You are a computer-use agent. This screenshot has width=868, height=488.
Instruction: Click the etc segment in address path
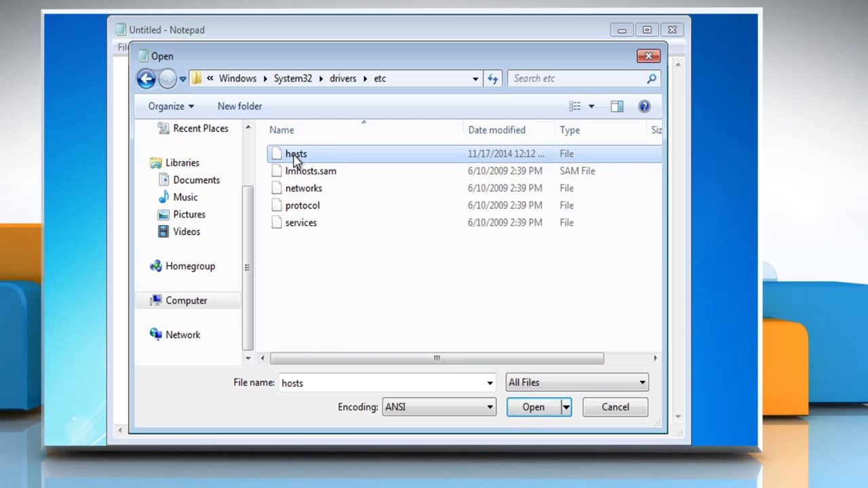380,79
